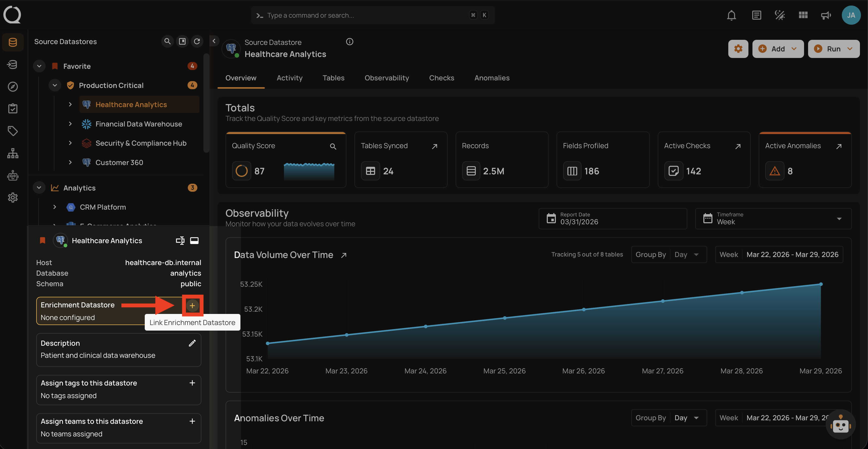The image size is (868, 449).
Task: Click Data Volume week date range
Action: point(779,255)
